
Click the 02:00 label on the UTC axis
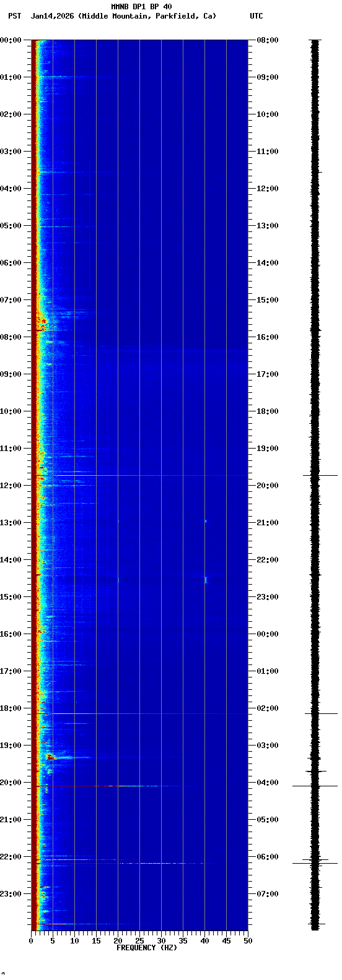268,708
